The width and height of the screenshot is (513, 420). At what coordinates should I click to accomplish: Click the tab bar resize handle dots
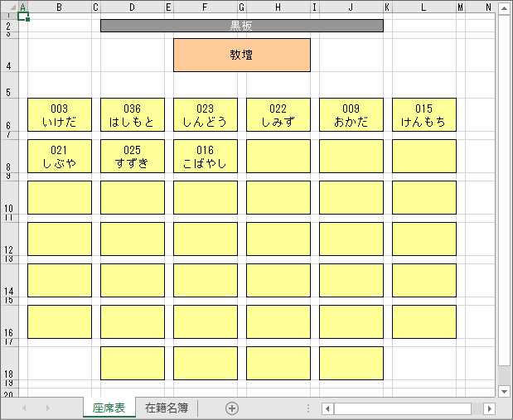coord(308,408)
